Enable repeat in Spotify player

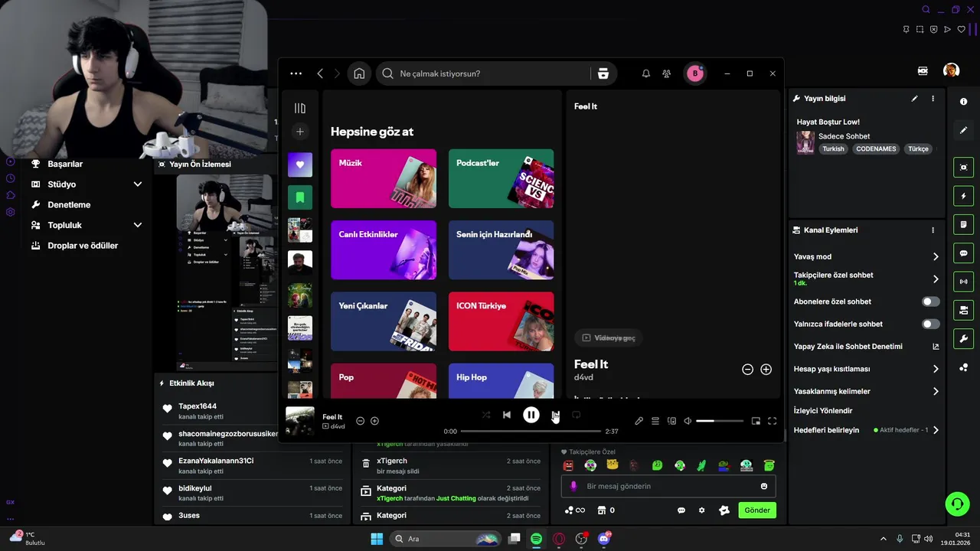click(576, 415)
